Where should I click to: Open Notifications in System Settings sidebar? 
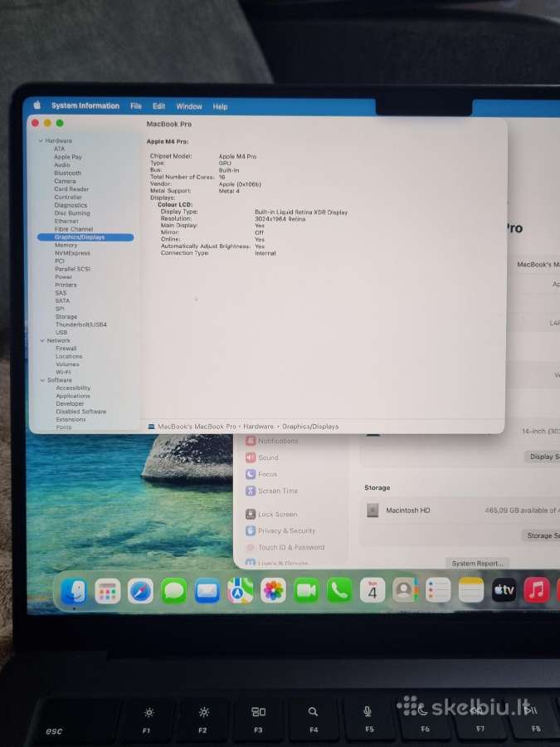click(x=272, y=442)
